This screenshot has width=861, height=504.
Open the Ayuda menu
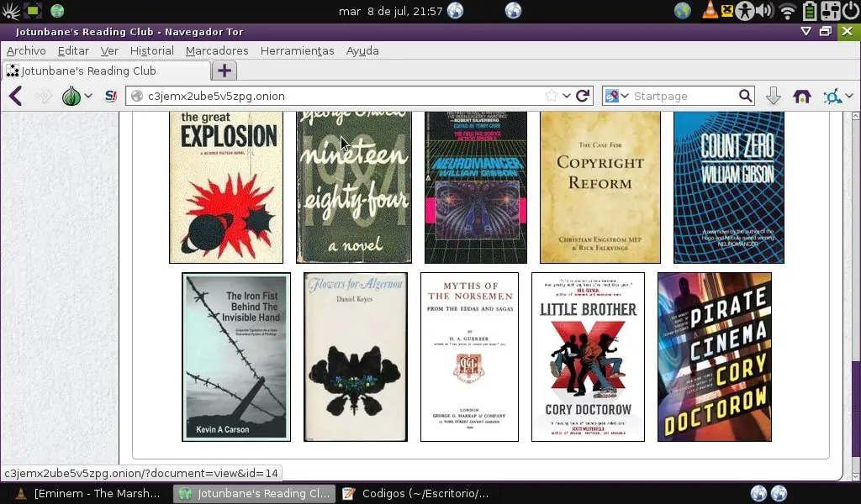tap(362, 51)
